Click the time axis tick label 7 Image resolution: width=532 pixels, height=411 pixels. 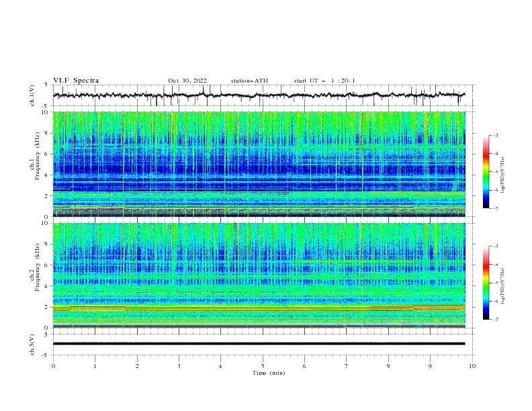pyautogui.click(x=347, y=366)
